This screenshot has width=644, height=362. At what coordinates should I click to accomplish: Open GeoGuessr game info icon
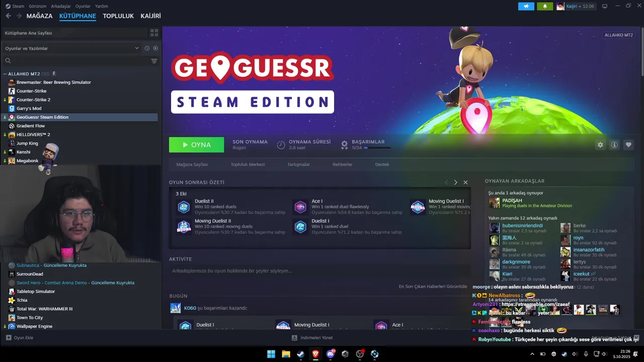coord(614,145)
